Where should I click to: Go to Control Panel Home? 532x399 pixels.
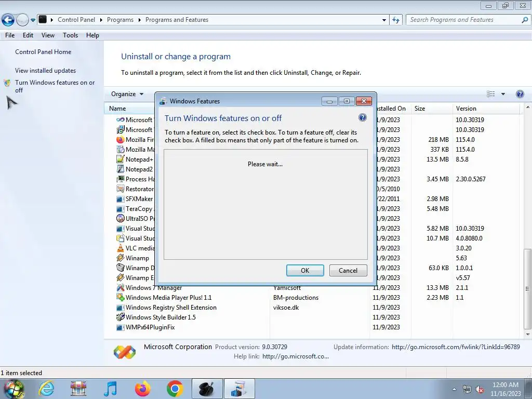(x=43, y=52)
